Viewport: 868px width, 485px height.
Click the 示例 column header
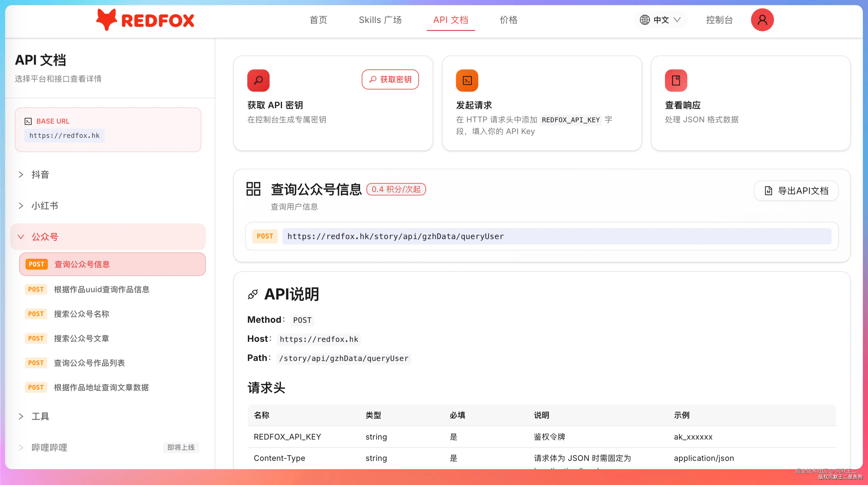point(681,415)
